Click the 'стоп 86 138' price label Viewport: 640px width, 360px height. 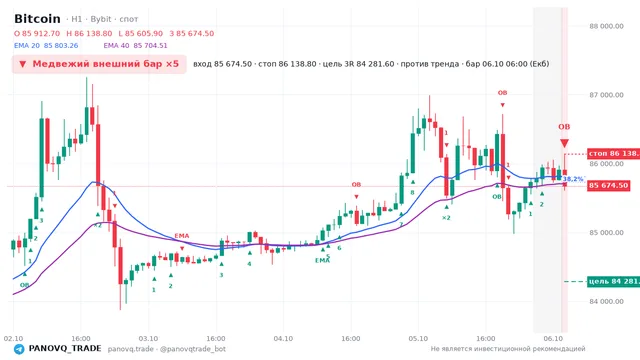(613, 154)
